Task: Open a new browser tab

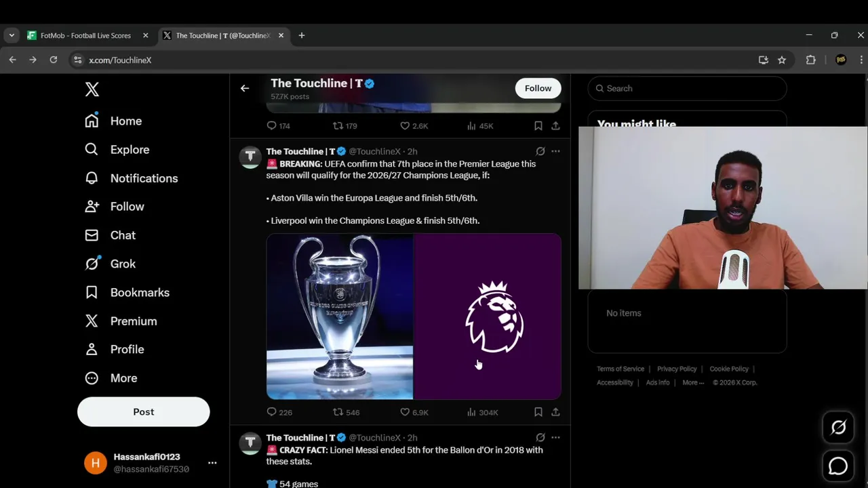Action: click(302, 35)
